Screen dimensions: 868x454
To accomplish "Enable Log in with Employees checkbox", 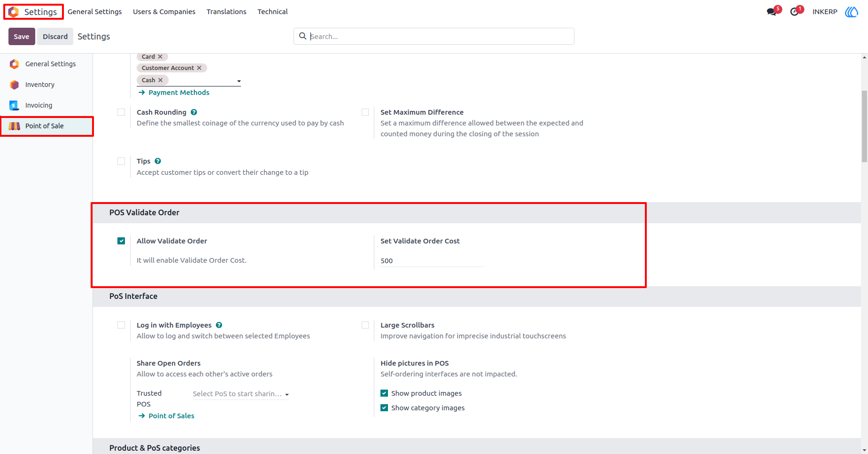I will point(121,325).
